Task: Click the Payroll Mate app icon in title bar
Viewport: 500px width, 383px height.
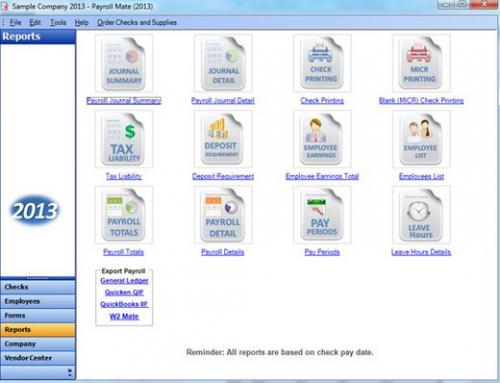Action: (x=5, y=6)
